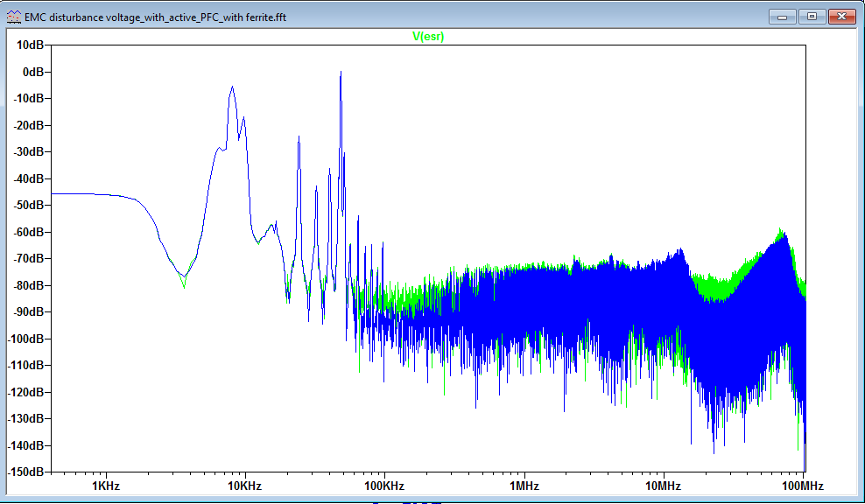Screen dimensions: 865x504
Task: Click the 1MHz frequency axis label
Action: [x=524, y=486]
